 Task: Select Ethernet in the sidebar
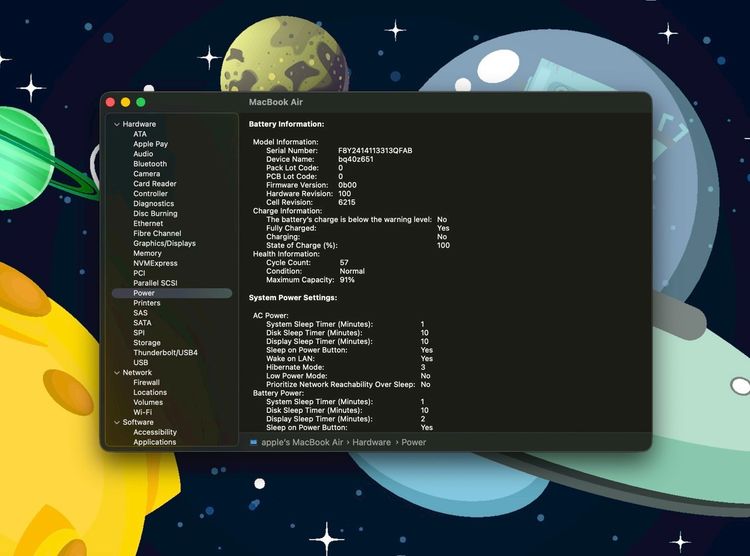tap(148, 223)
